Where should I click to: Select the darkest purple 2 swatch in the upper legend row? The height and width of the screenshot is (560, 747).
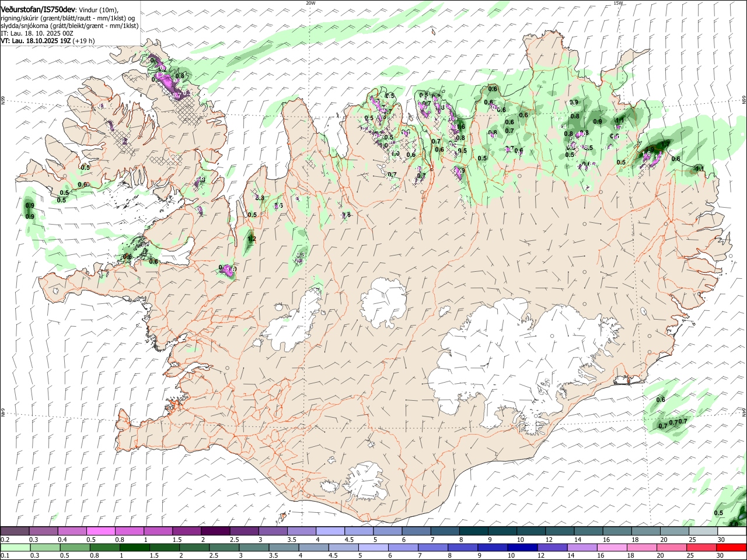click(x=215, y=531)
